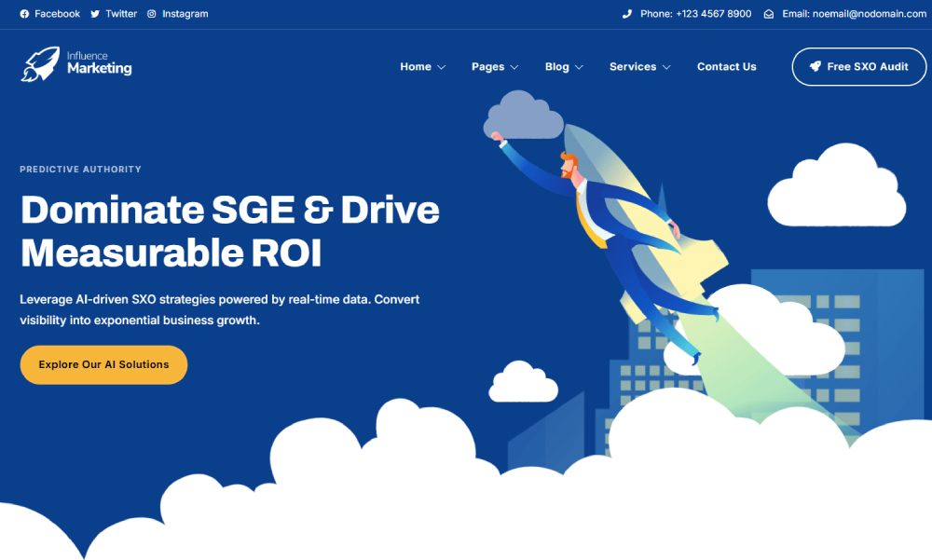
Task: Click the phone number +123 4567 8900
Action: tap(713, 14)
